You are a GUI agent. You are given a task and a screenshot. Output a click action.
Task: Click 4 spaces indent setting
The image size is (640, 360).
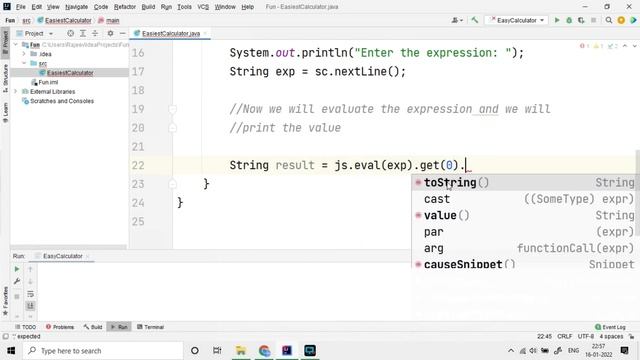point(611,336)
